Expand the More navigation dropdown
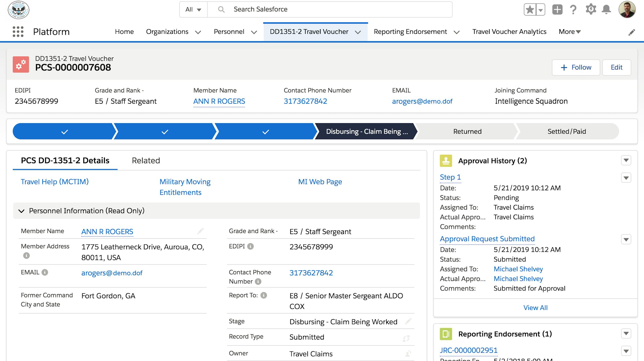The width and height of the screenshot is (644, 361). point(569,32)
